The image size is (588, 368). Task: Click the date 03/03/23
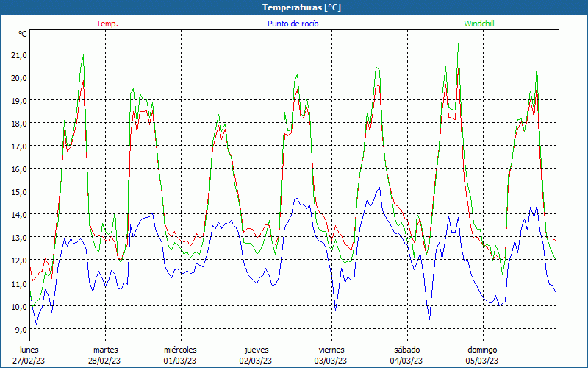point(331,361)
